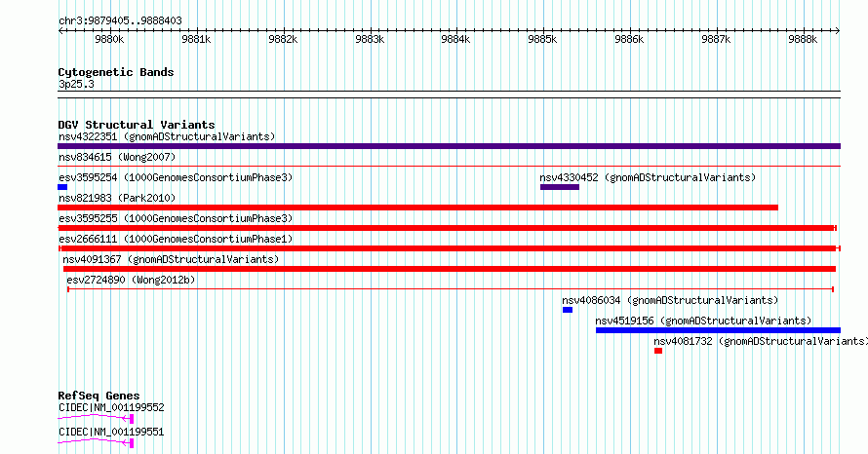Click the magenta CIDEC NM_001199551 gene glyph
This screenshot has height=454, width=868.
point(96,443)
